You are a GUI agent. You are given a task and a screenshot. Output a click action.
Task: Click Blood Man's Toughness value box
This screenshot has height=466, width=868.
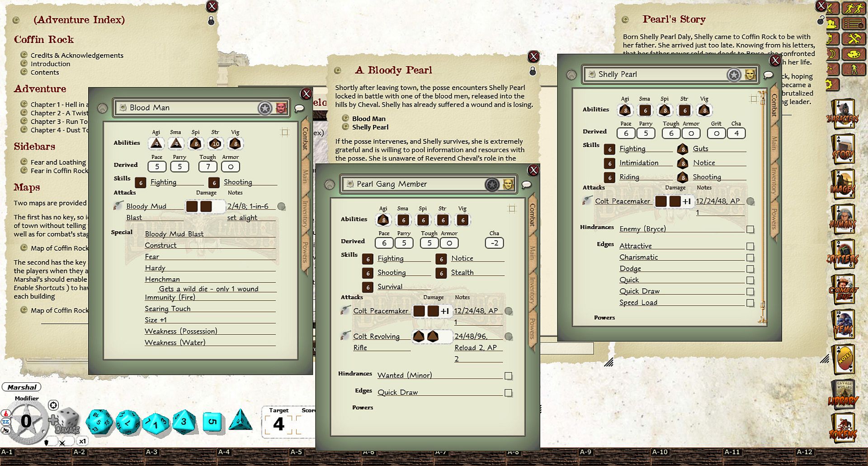click(208, 167)
